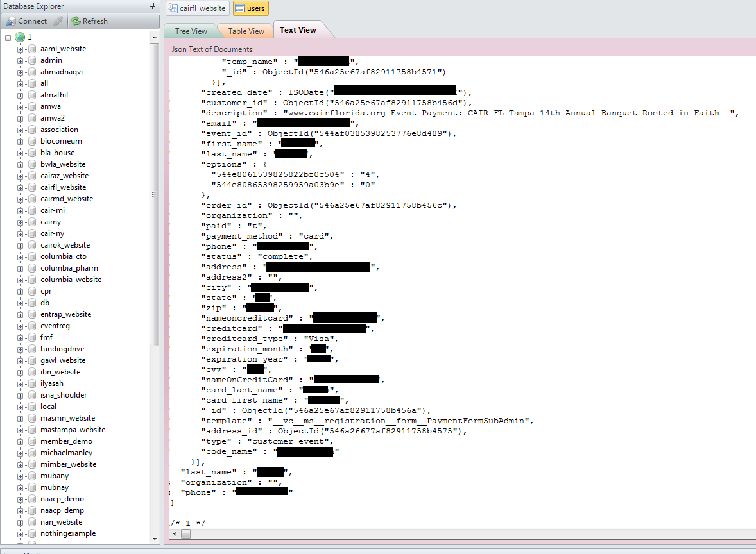Select the masmn_website database
Image resolution: width=756 pixels, height=554 pixels.
point(67,418)
